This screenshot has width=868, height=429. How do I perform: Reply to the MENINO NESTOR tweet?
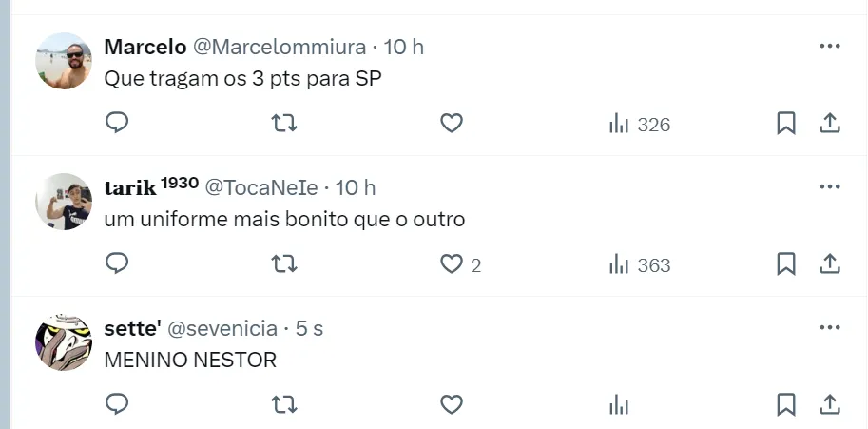(117, 404)
